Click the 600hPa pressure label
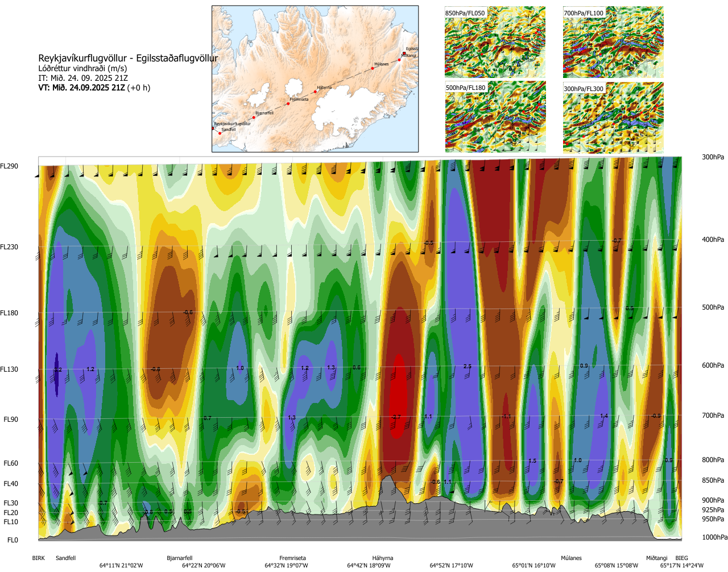 pos(713,365)
